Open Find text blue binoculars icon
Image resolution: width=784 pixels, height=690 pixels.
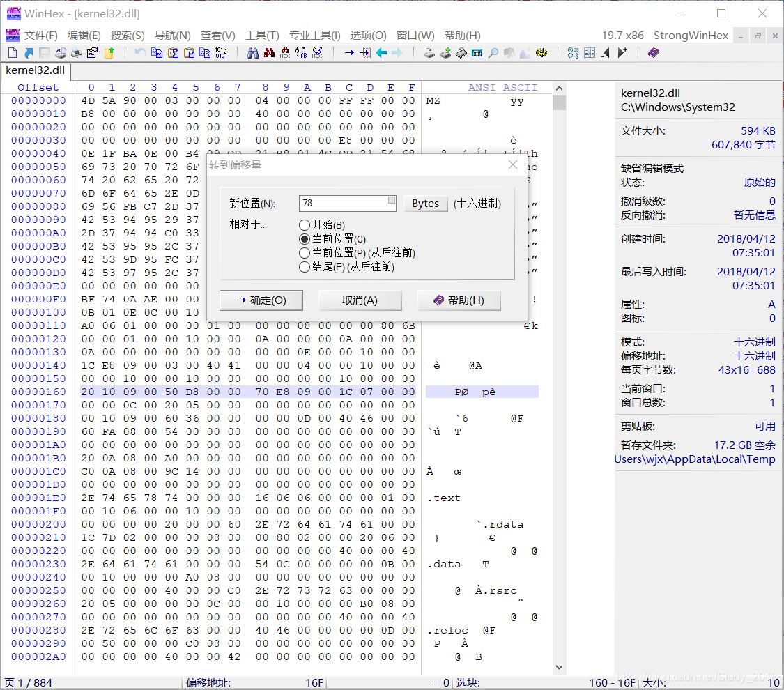tap(253, 52)
